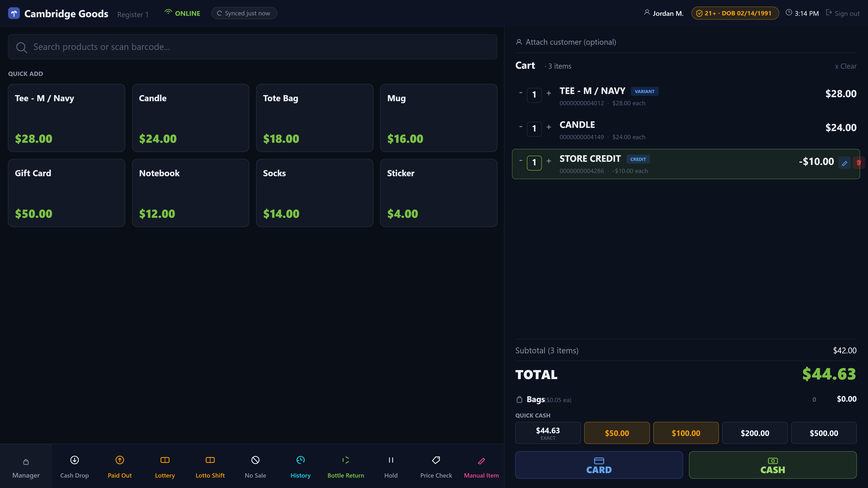Sign out of the register
Viewport: 868px width, 488px height.
point(842,14)
